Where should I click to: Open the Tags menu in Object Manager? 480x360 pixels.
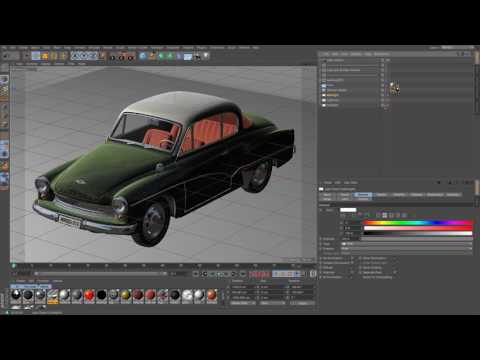(368, 54)
